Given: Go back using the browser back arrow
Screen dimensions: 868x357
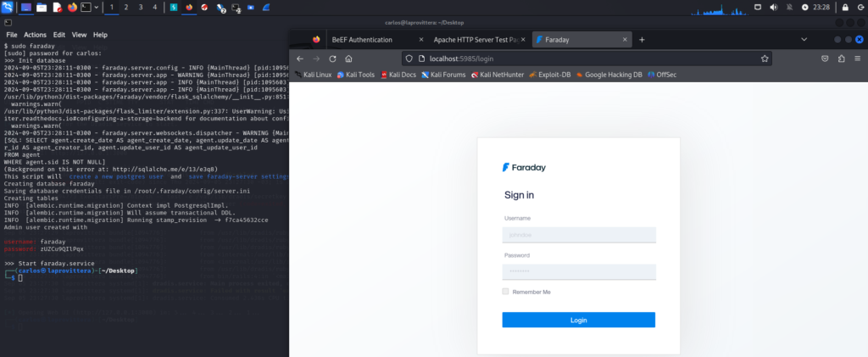Looking at the screenshot, I should (x=299, y=59).
